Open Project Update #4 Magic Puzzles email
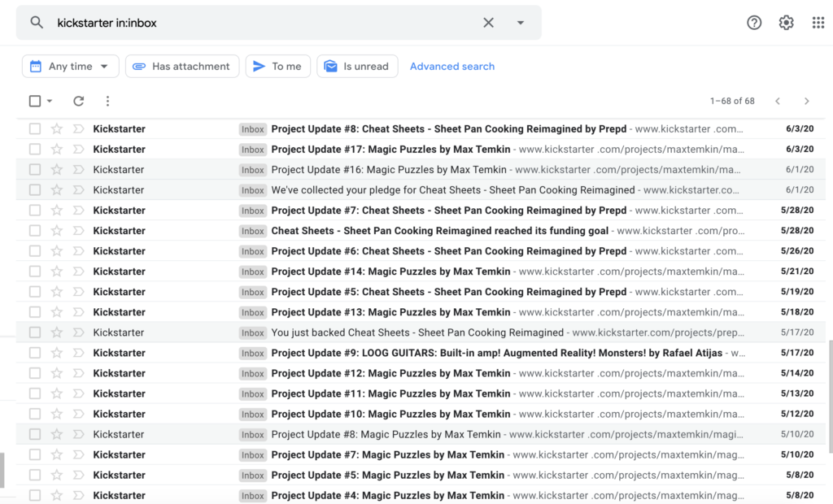This screenshot has width=833, height=504. point(421,495)
